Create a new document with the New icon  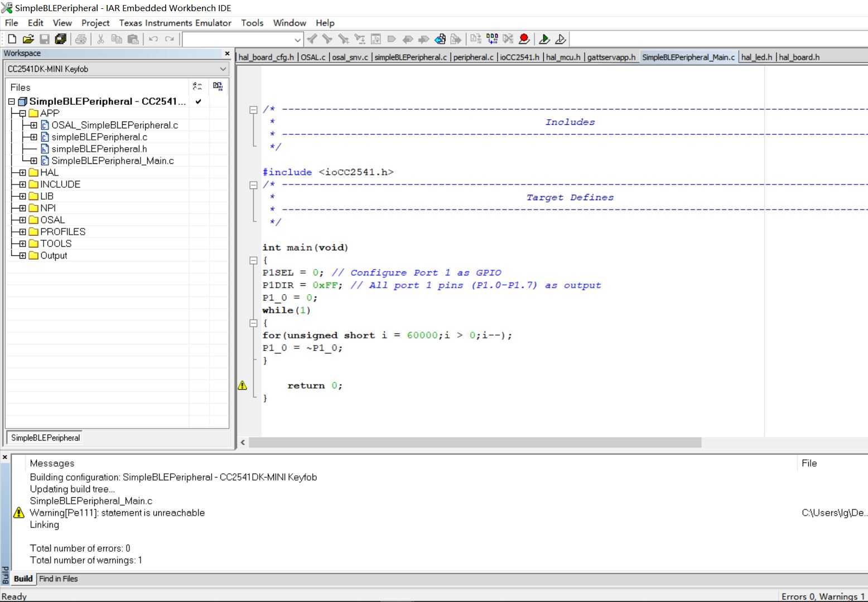pos(12,39)
